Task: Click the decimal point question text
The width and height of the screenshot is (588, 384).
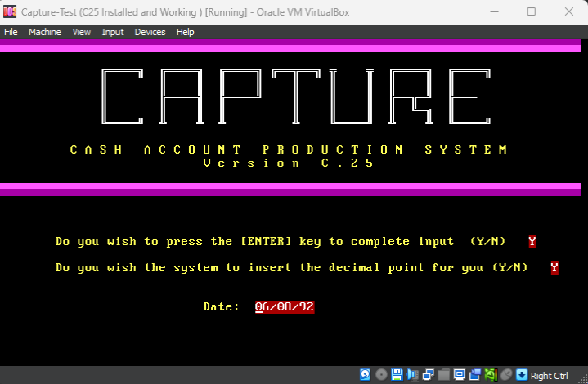Action: 291,268
